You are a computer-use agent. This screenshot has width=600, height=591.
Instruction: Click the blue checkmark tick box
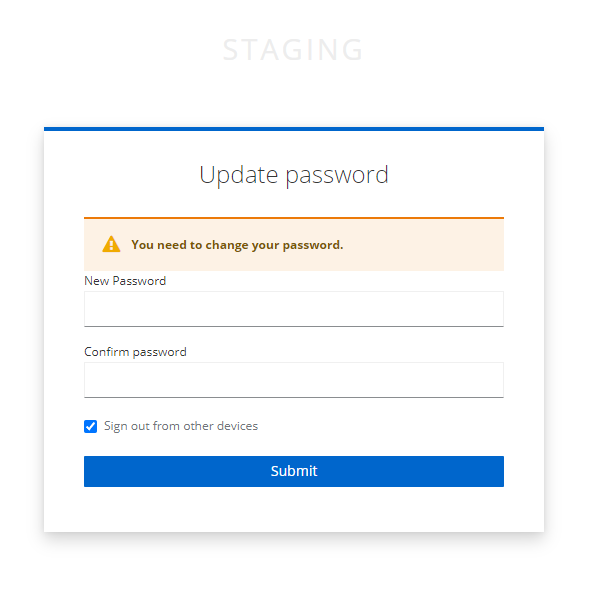(x=90, y=426)
